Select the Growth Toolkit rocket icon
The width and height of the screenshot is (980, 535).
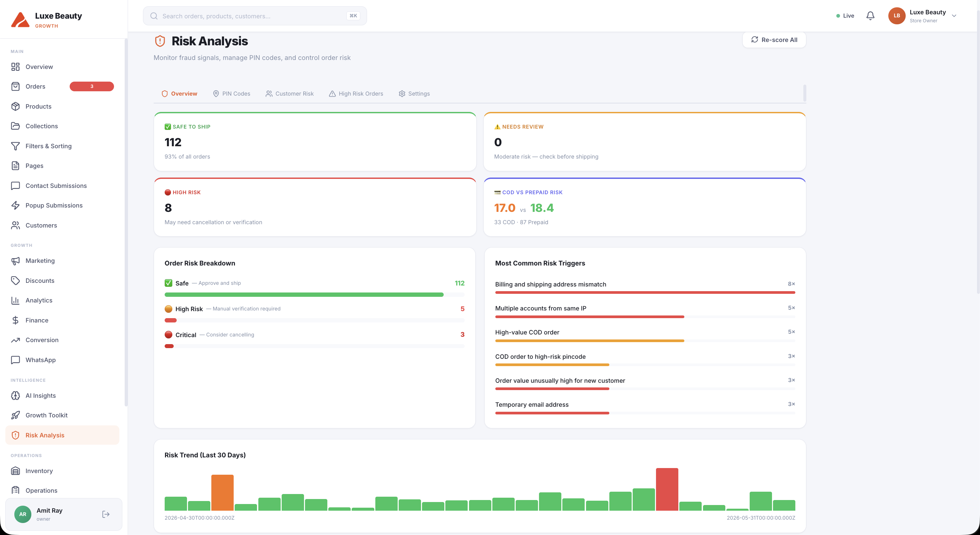pos(15,415)
